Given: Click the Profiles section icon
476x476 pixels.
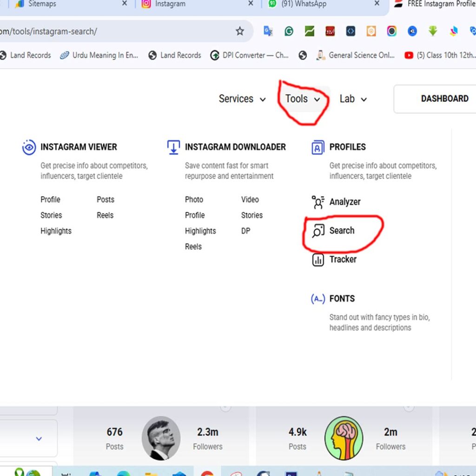Looking at the screenshot, I should point(318,147).
